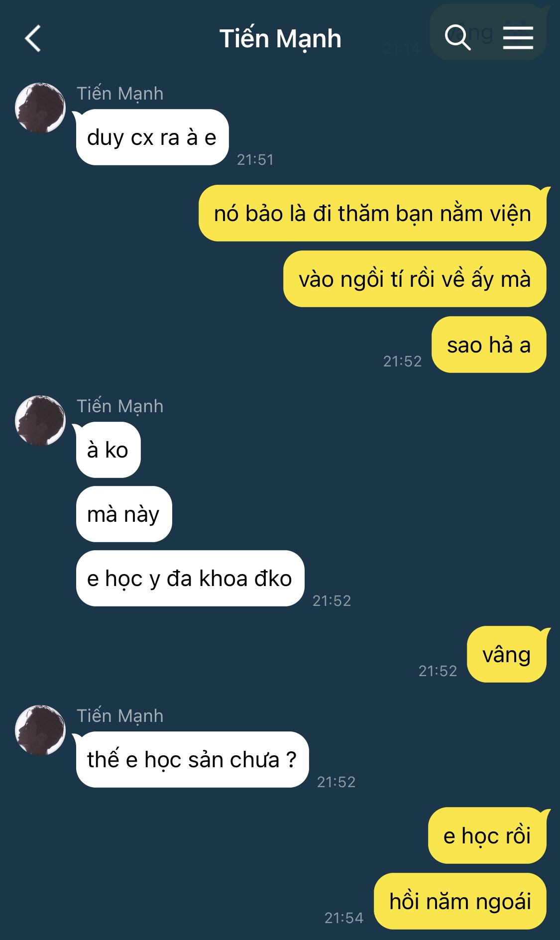The image size is (560, 940).
Task: Tap the 'hồi năm ngoái' bubble
Action: click(460, 901)
